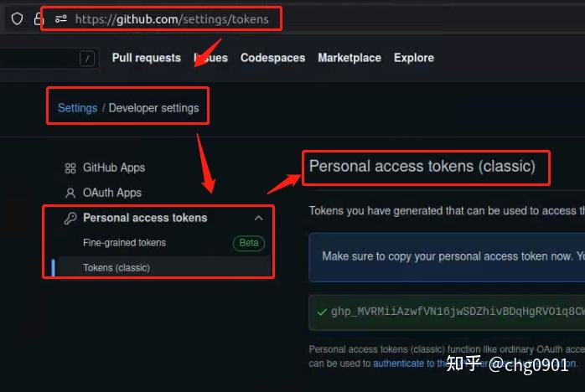Click the Beta badge next to Fine-grained tokens
This screenshot has height=392, width=585.
tap(249, 243)
